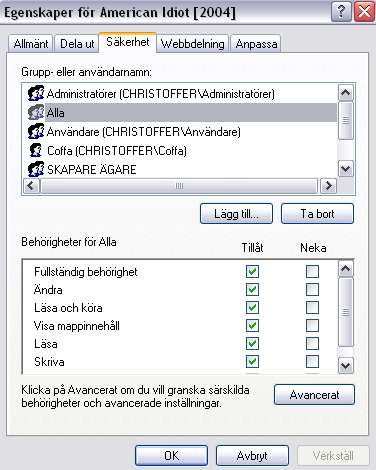Click down arrow of user list scrollbar

coord(346,169)
